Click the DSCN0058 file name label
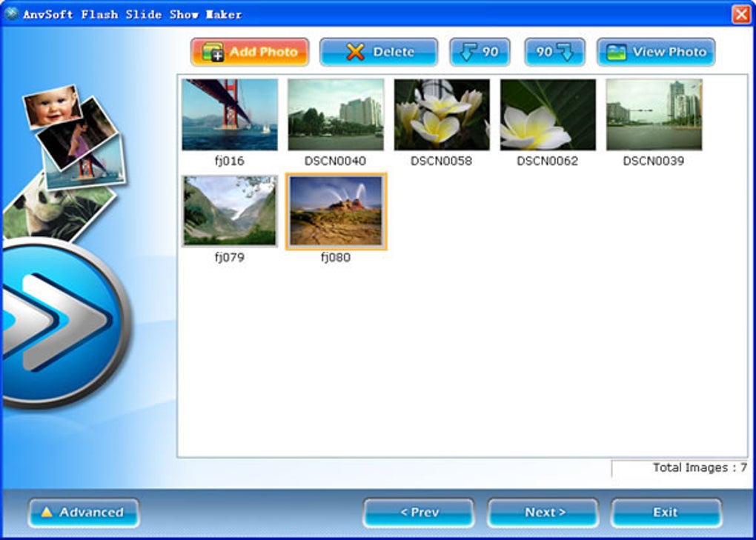The height and width of the screenshot is (540, 756). pyautogui.click(x=441, y=161)
